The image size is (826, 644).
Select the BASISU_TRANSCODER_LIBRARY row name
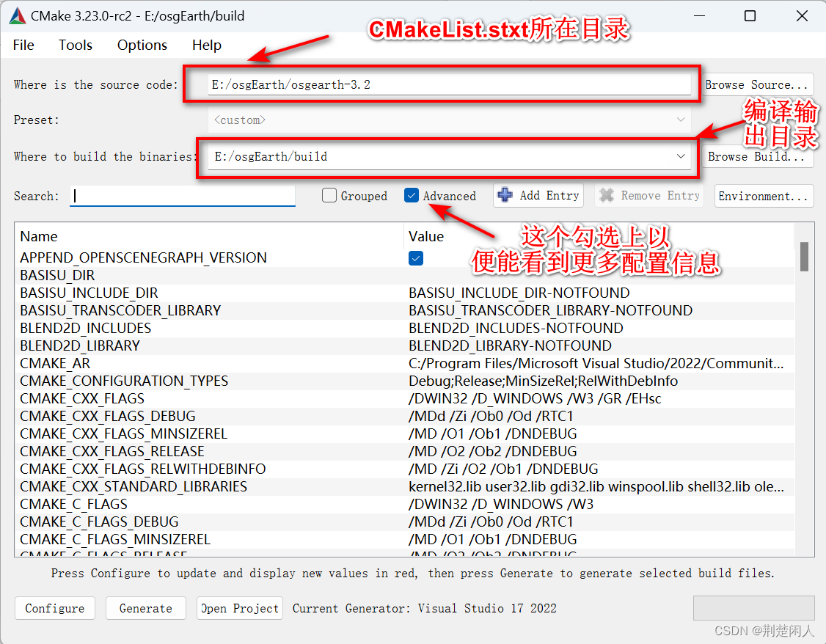[120, 311]
